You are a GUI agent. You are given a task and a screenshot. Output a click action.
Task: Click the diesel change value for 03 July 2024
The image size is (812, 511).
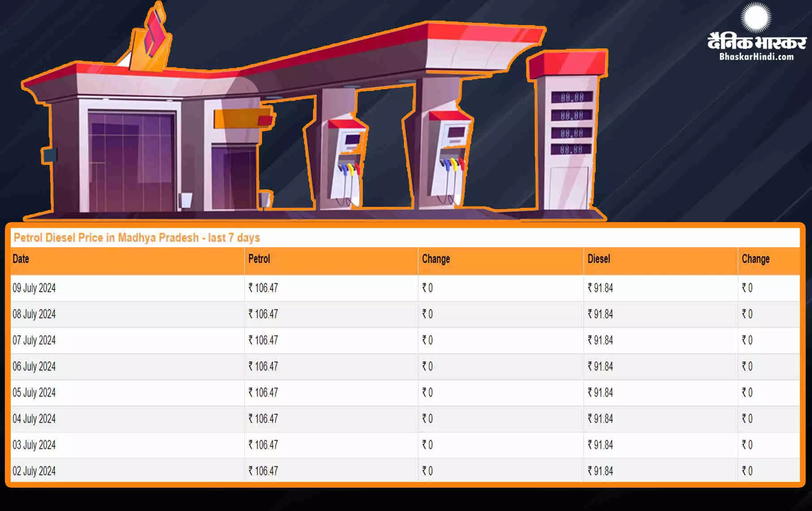coord(747,445)
